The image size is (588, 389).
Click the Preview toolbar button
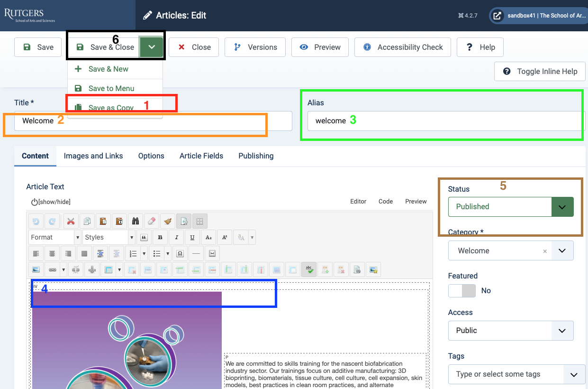(320, 47)
